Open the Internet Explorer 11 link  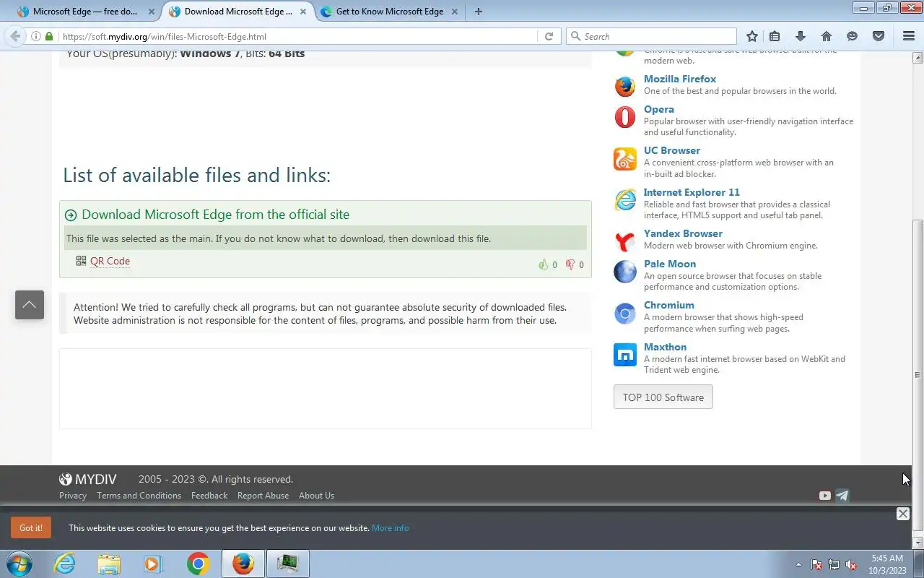(x=692, y=192)
